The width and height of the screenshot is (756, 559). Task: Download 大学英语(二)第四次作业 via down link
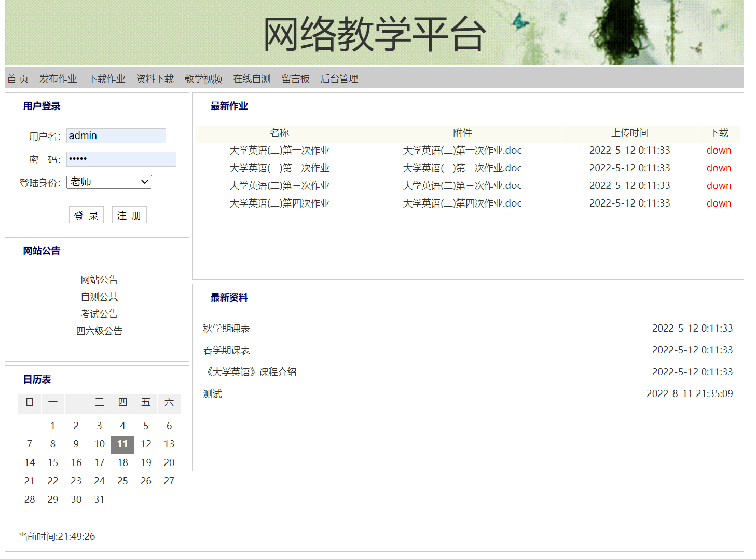point(719,203)
